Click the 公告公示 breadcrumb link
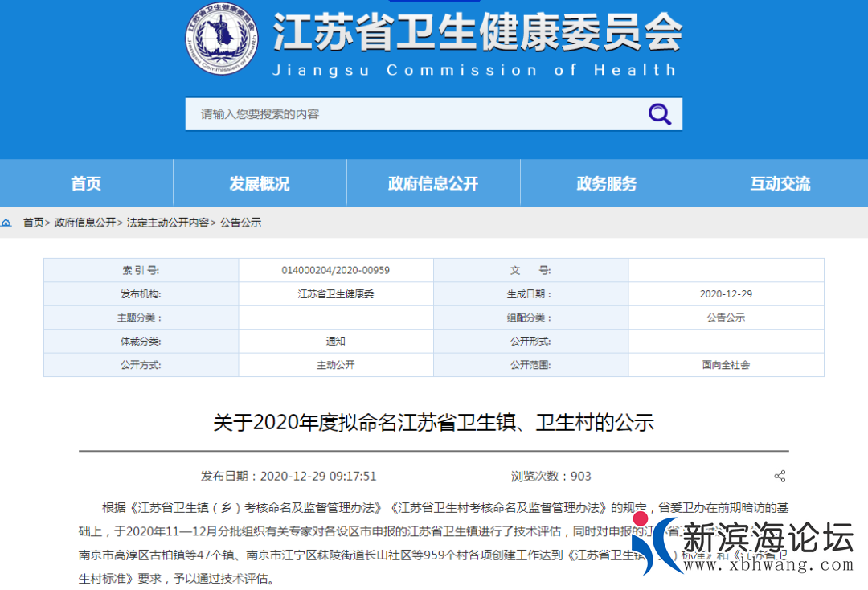 [x=239, y=223]
